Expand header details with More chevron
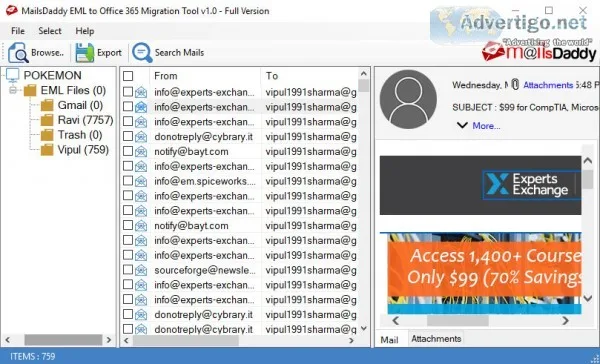This screenshot has width=600, height=364. tap(462, 125)
